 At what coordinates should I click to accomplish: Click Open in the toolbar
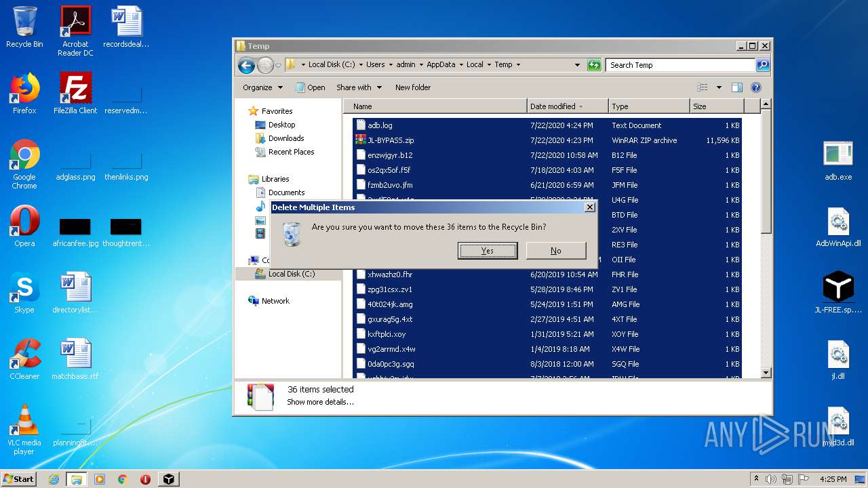pos(311,87)
